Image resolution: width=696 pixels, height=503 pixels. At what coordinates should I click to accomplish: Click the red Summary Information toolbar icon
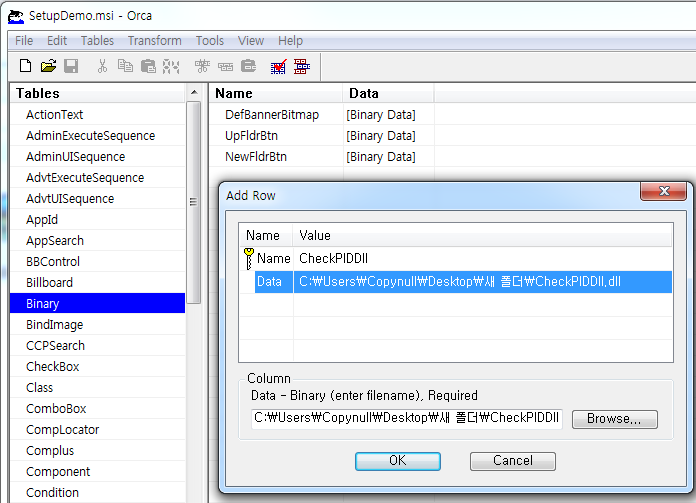[x=302, y=67]
